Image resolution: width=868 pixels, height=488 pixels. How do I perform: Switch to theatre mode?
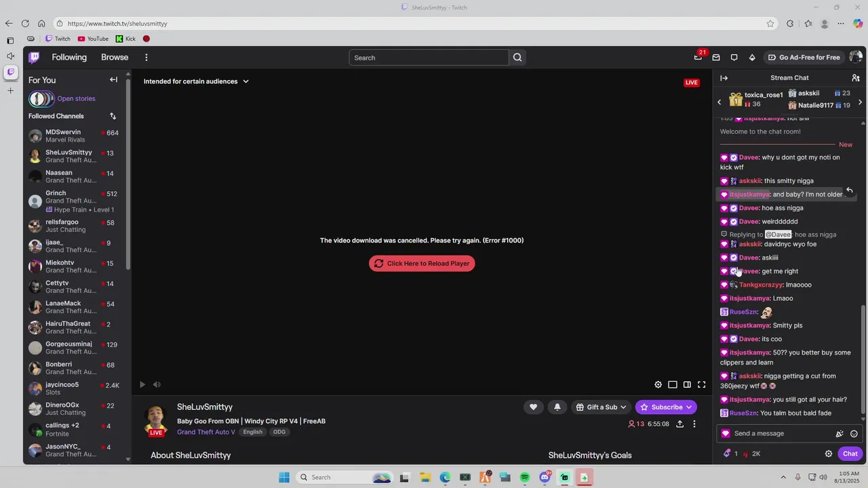pyautogui.click(x=687, y=385)
